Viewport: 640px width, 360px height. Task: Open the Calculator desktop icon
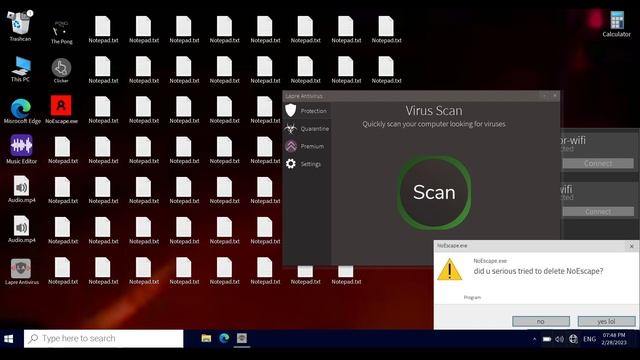pyautogui.click(x=617, y=24)
